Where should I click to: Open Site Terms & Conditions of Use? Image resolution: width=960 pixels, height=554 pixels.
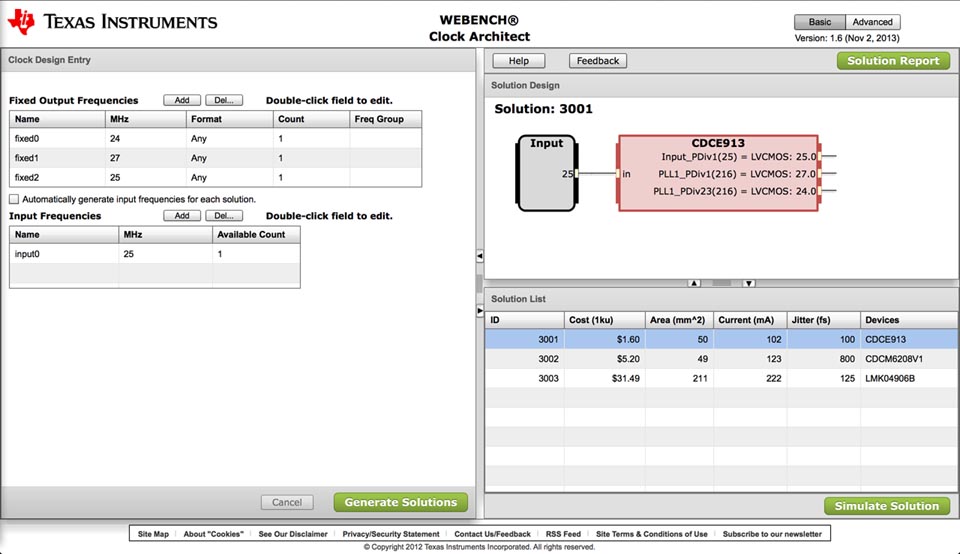tap(651, 534)
